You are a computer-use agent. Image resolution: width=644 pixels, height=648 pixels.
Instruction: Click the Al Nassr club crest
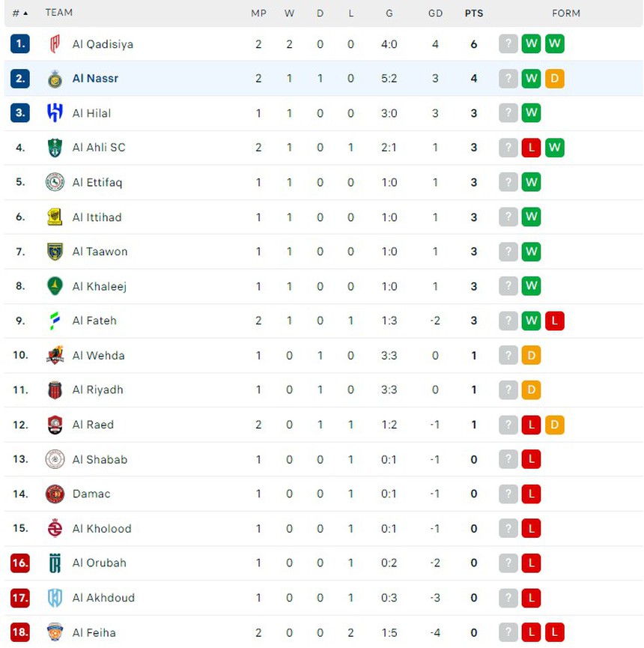pos(55,79)
